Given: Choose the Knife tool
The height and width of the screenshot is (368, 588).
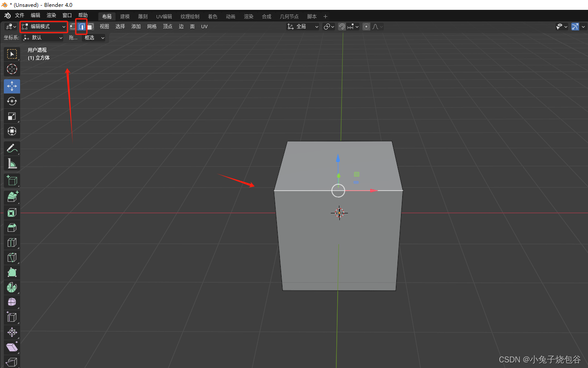Looking at the screenshot, I should pos(12,257).
